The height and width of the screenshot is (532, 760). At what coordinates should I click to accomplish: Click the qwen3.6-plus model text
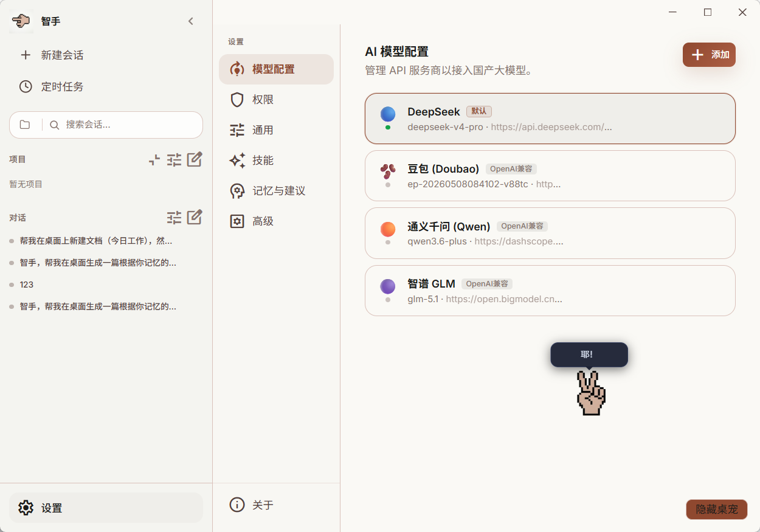(437, 241)
